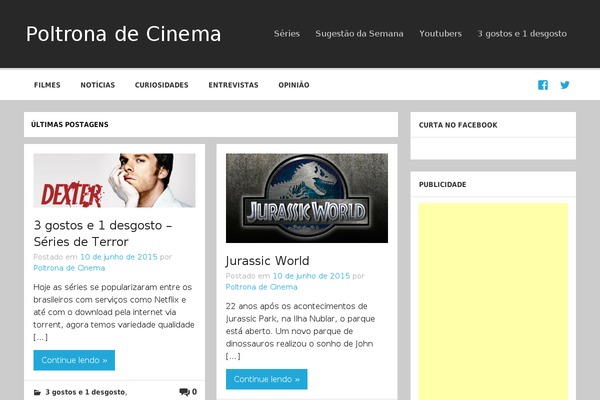
Task: Open post title 3 gostos e 1 desgosto – Séries de Terror
Action: [103, 233]
